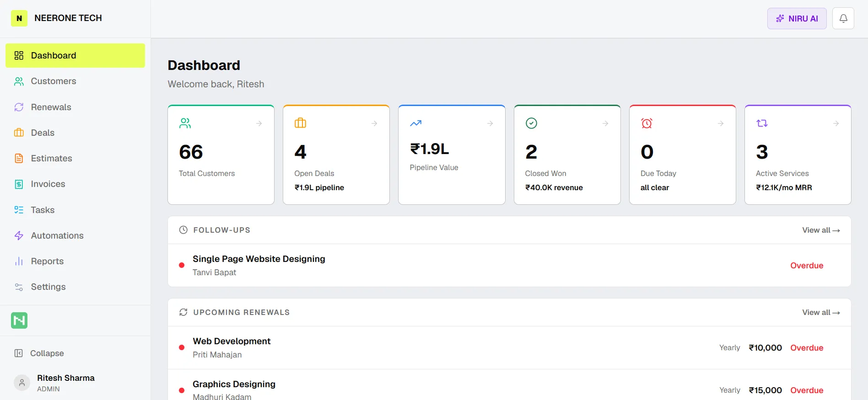The width and height of the screenshot is (868, 400).
Task: Click the green N brand icon in sidebar
Action: pyautogui.click(x=19, y=320)
